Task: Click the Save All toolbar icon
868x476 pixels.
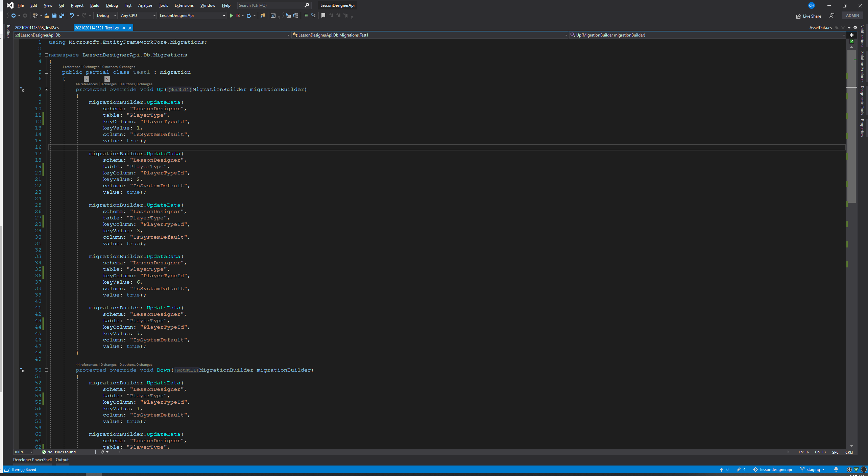Action: click(62, 16)
